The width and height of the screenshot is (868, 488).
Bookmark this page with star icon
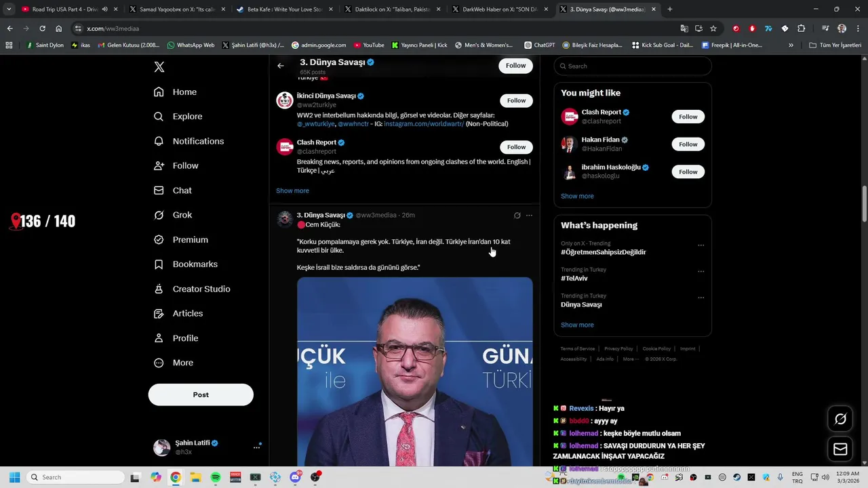[x=713, y=28]
